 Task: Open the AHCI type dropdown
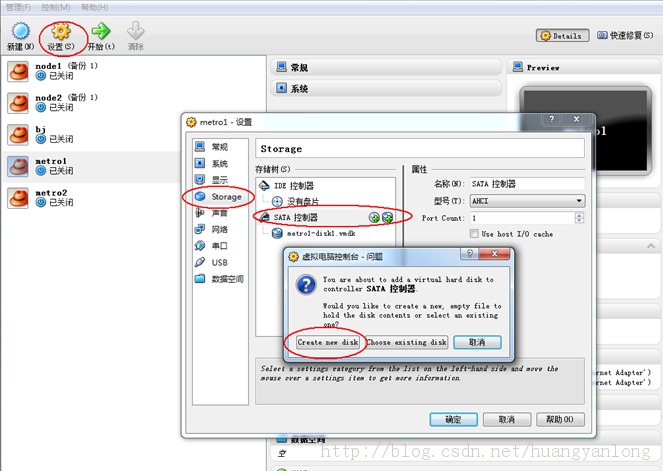[528, 201]
